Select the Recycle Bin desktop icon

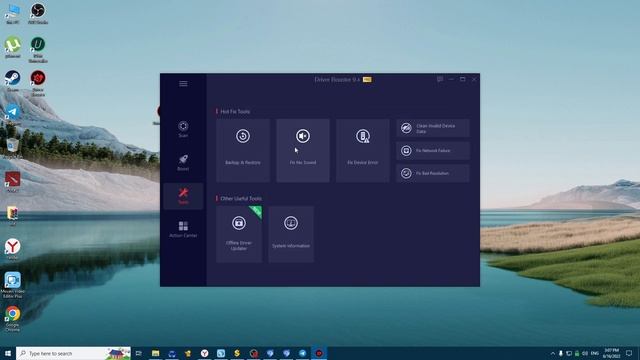click(x=13, y=148)
